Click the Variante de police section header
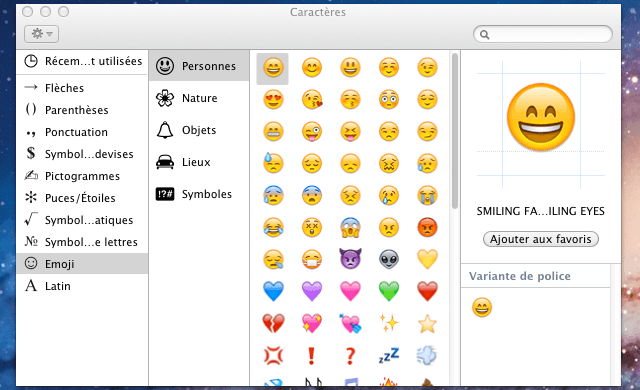 tap(520, 276)
